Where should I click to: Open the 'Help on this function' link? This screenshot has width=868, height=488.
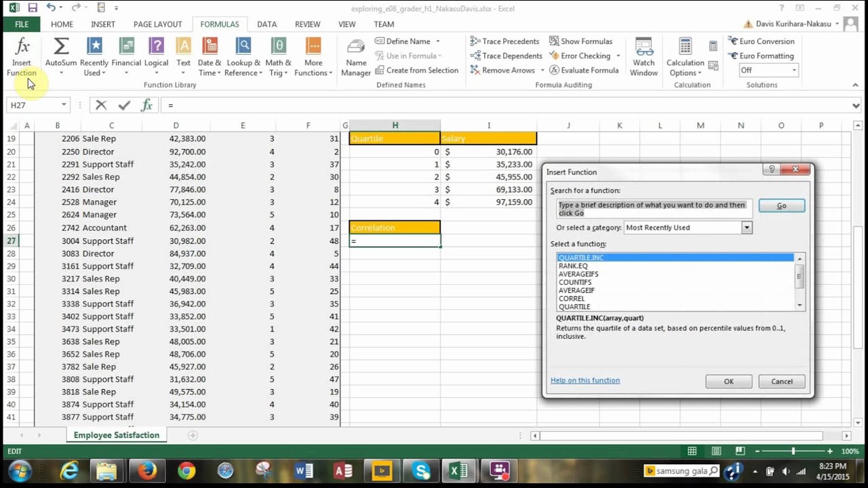click(x=585, y=380)
